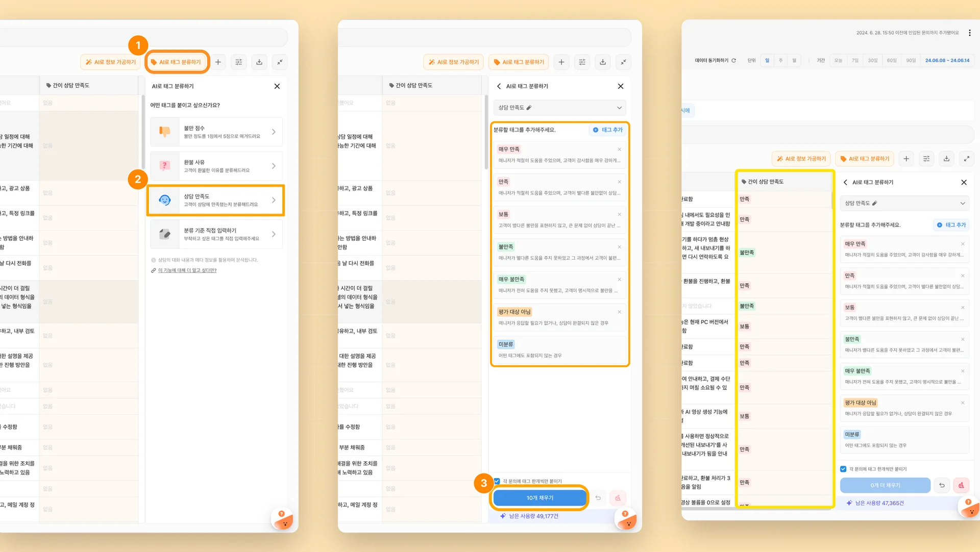
Task: Open the three-dot more options menu
Action: click(x=969, y=33)
